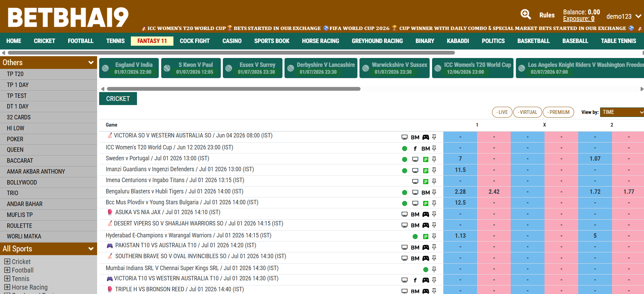Click the f icon for Victoria T10 vs Western Australia T10
This screenshot has height=294, width=644.
(415, 280)
